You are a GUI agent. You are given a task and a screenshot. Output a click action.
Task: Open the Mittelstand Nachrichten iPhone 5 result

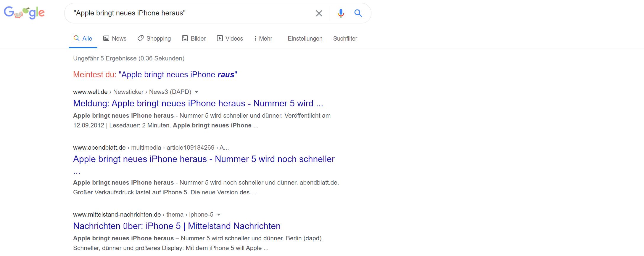click(x=177, y=226)
